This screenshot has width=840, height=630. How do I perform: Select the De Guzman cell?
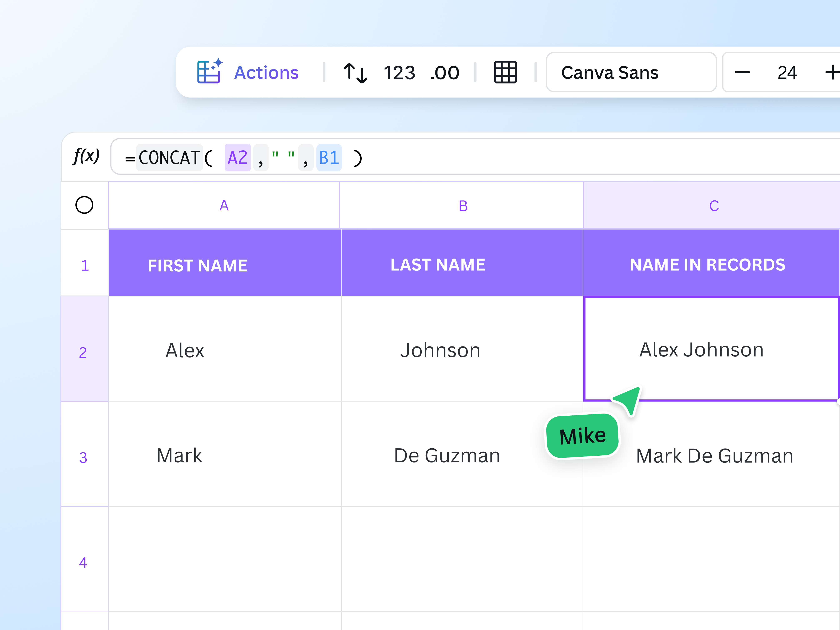click(x=462, y=454)
